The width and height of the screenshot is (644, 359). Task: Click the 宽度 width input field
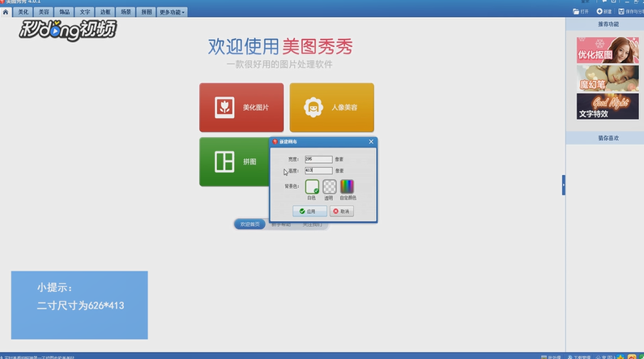click(x=318, y=159)
